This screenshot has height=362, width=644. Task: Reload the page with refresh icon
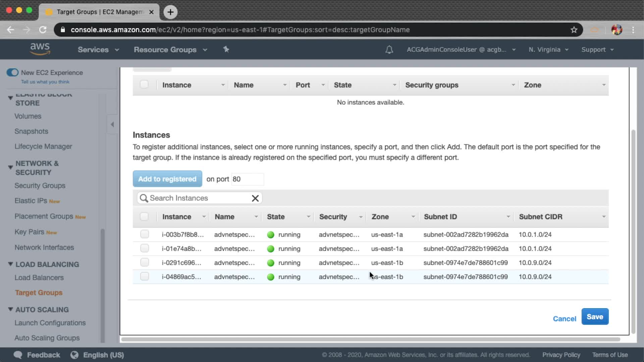(x=43, y=30)
